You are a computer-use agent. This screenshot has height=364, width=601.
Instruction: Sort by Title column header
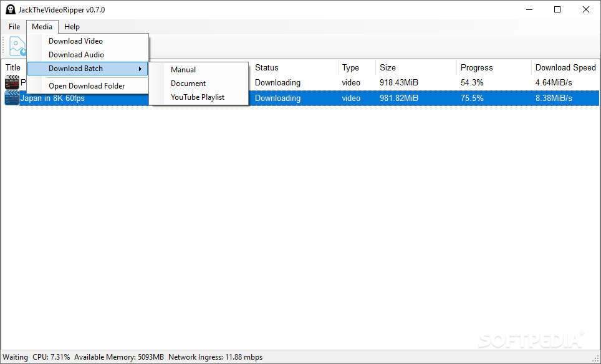[x=13, y=67]
